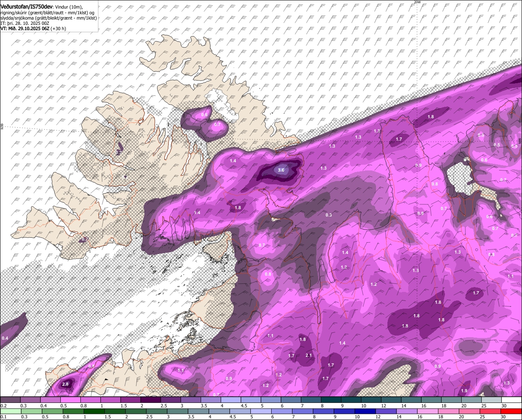Viewport: 522px width, 420px height.
Task: Click the 'IT: þri. 28. 10. 2025 00Z' line
Action: tap(24, 23)
